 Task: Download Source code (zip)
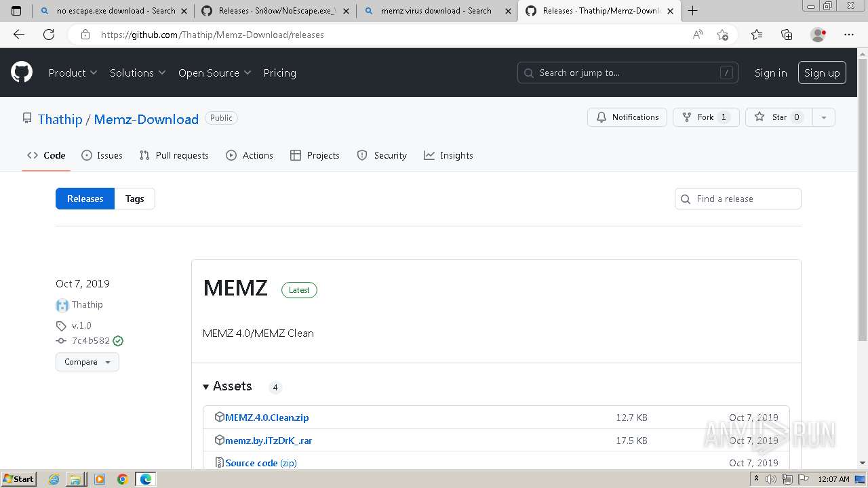point(261,463)
